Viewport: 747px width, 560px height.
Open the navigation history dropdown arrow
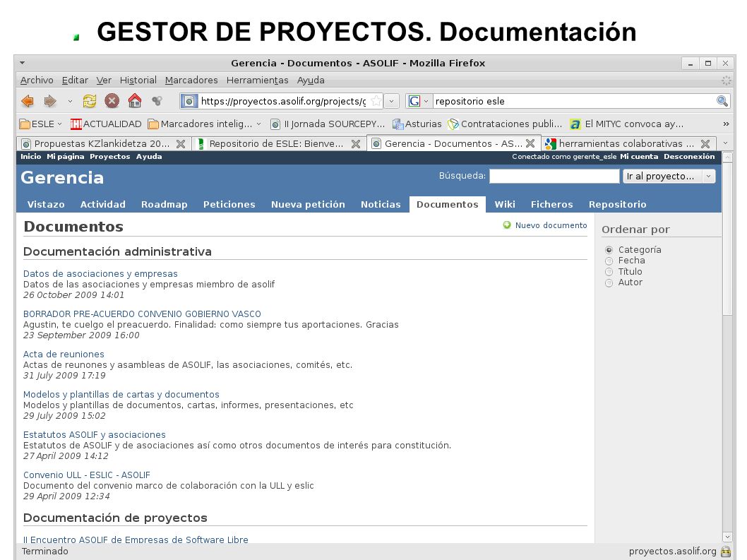point(70,101)
